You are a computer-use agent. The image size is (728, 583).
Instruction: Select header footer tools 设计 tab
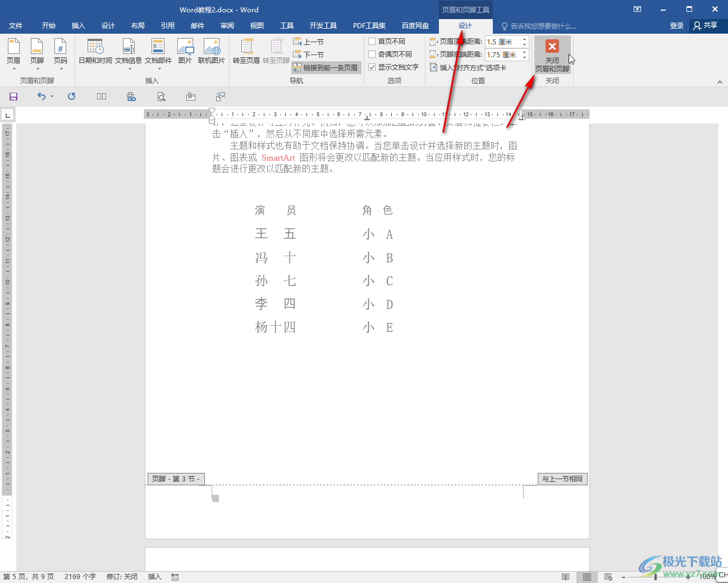coord(465,26)
